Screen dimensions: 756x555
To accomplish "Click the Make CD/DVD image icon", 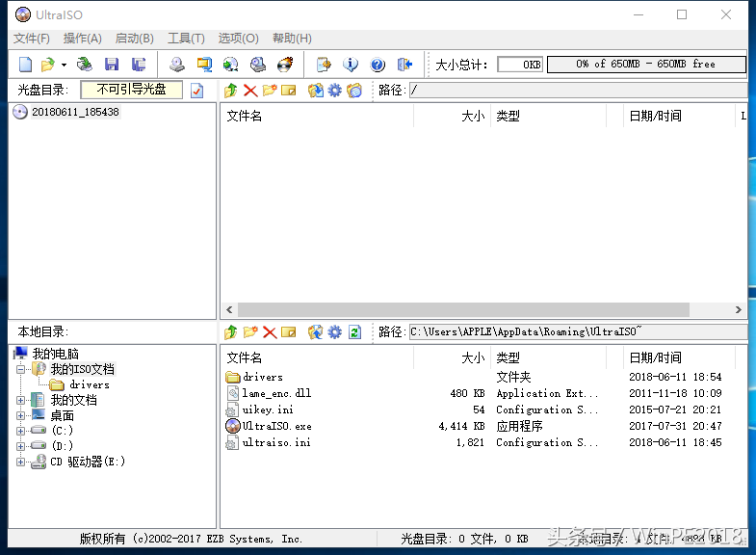I will (x=177, y=65).
